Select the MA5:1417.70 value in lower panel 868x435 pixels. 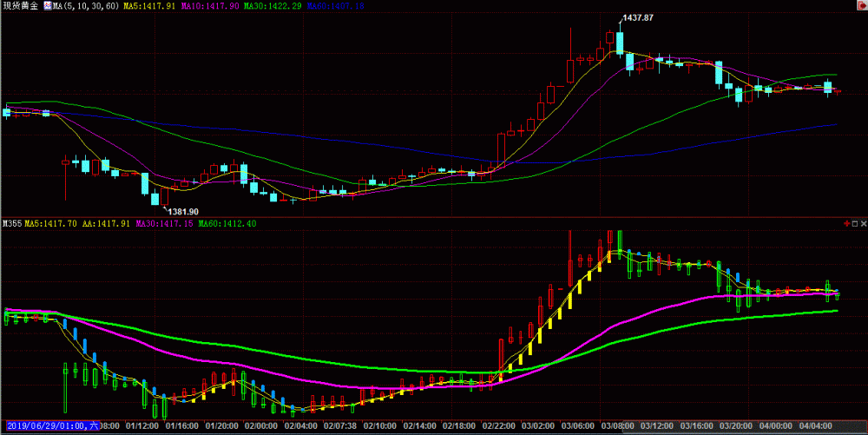[x=51, y=224]
